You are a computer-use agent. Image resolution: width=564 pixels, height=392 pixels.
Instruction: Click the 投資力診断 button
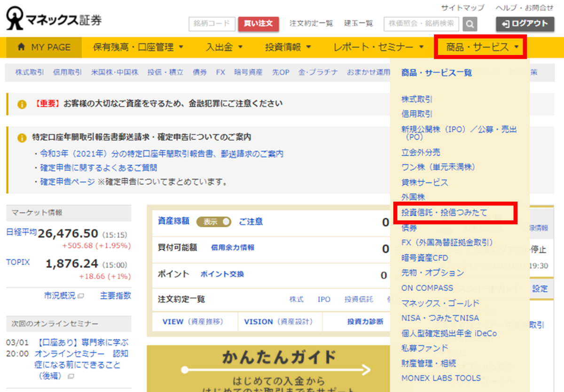pyautogui.click(x=365, y=322)
